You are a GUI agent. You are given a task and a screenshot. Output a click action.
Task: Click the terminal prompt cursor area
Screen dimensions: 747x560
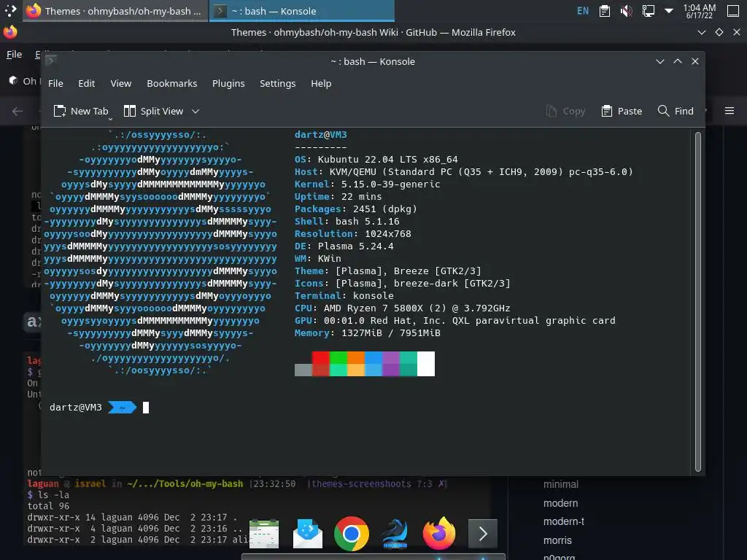click(x=146, y=407)
